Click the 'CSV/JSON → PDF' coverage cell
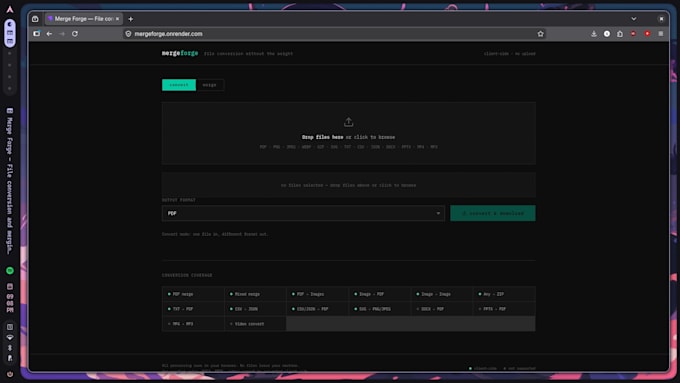Image resolution: width=680 pixels, height=383 pixels. (x=317, y=309)
